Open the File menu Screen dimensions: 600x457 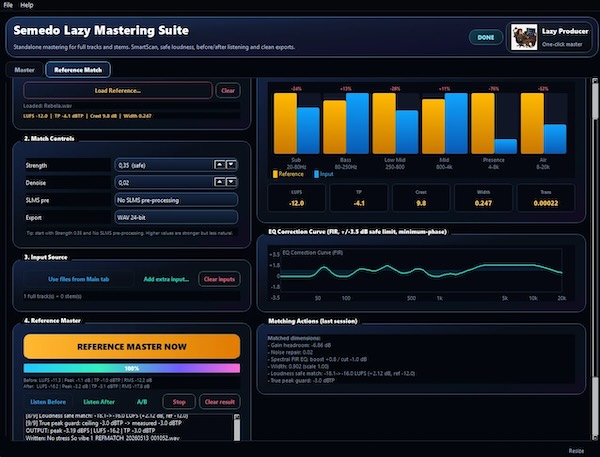(x=8, y=5)
